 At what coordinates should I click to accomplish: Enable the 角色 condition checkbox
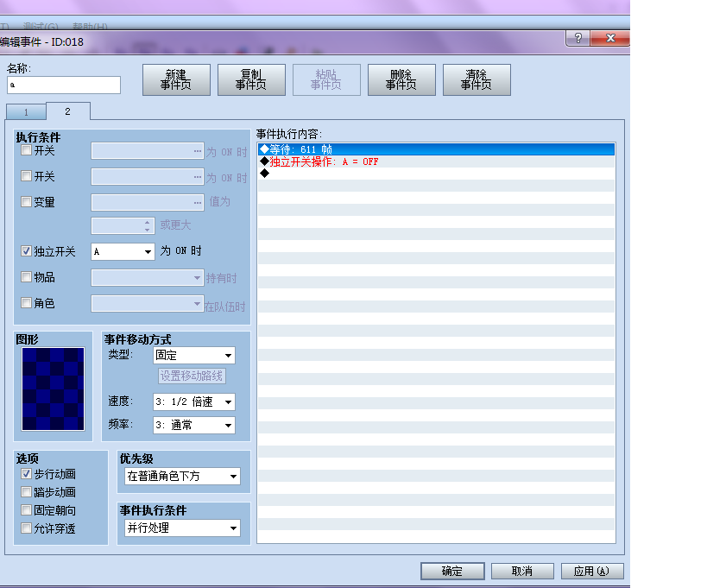pos(27,303)
